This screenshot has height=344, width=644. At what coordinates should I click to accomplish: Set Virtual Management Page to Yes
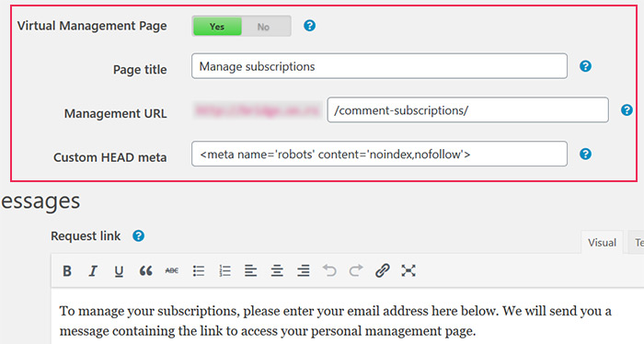point(217,27)
